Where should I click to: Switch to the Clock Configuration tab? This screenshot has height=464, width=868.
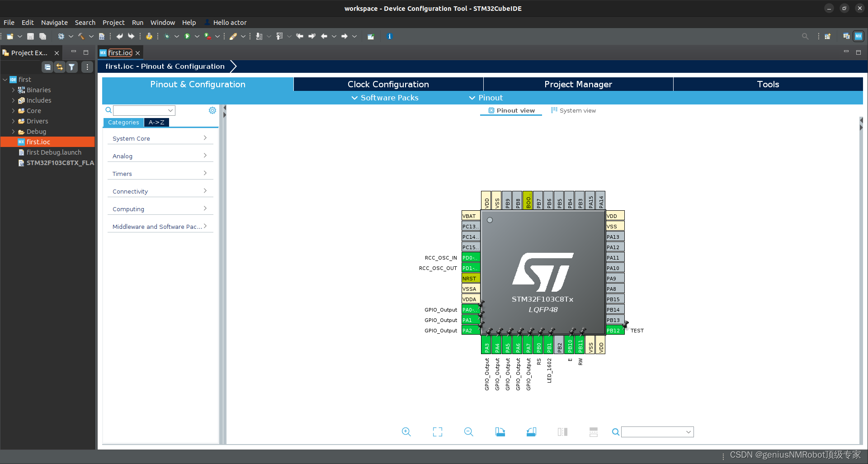click(x=388, y=84)
